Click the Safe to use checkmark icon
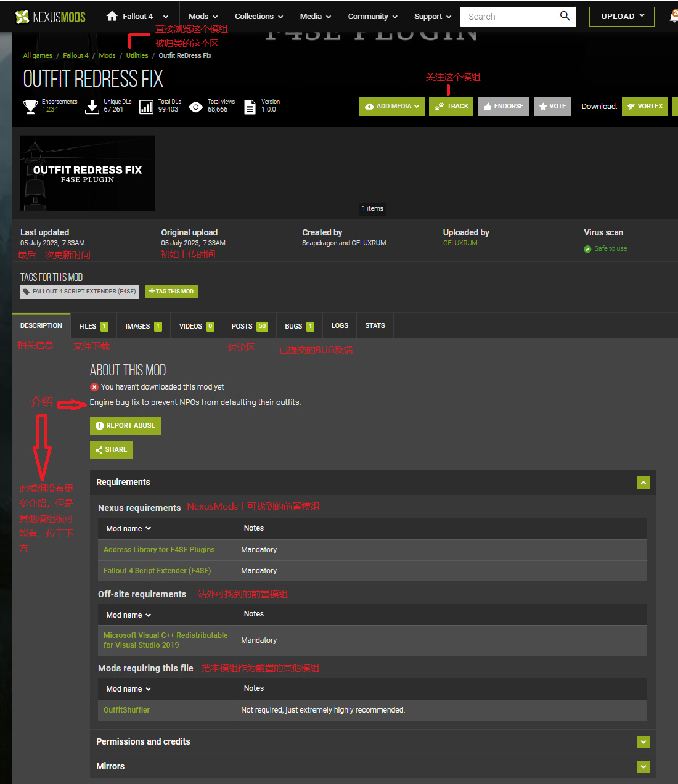This screenshot has width=678, height=784. (x=587, y=249)
